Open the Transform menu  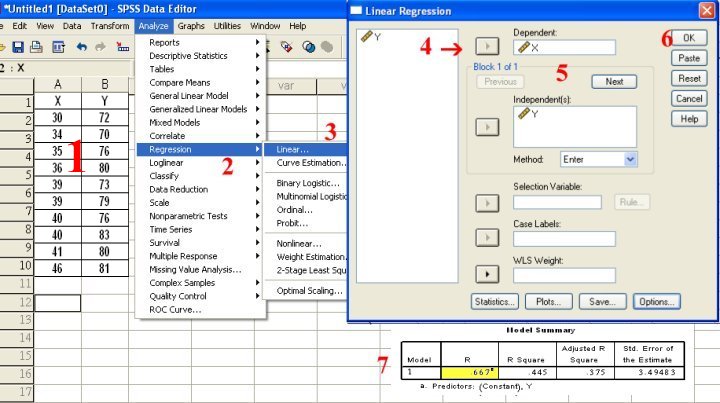click(x=110, y=26)
